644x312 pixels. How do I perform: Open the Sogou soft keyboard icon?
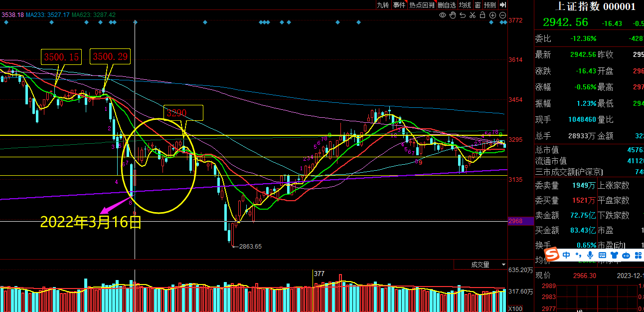click(x=602, y=255)
